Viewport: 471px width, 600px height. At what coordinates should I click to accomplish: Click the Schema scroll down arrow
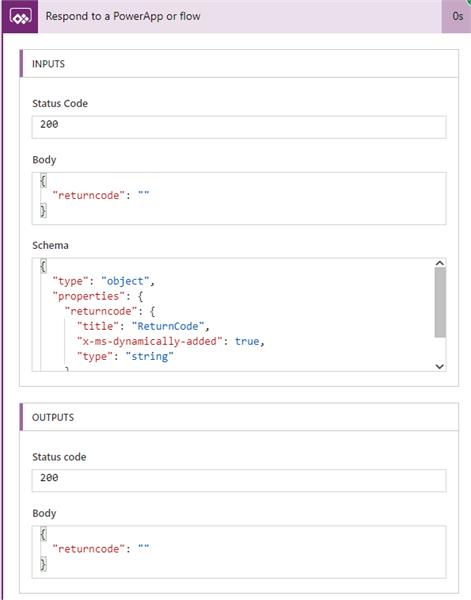[x=440, y=367]
